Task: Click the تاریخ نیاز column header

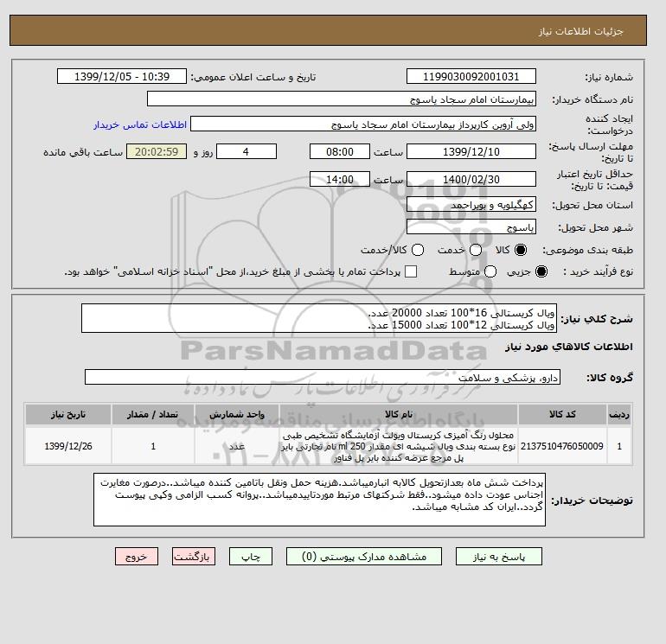Action: [68, 414]
